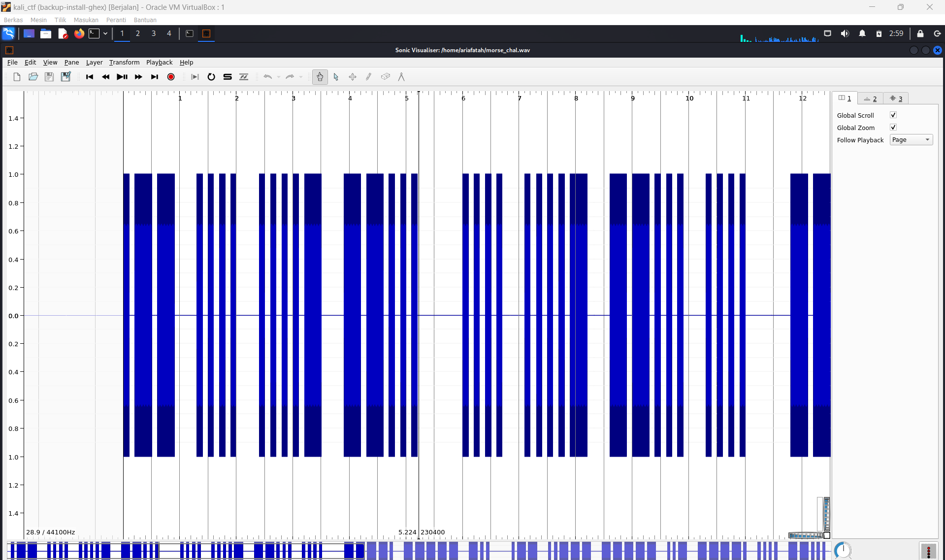This screenshot has height=560, width=945.
Task: Click the horizontal zoom thumbwheel
Action: click(806, 535)
